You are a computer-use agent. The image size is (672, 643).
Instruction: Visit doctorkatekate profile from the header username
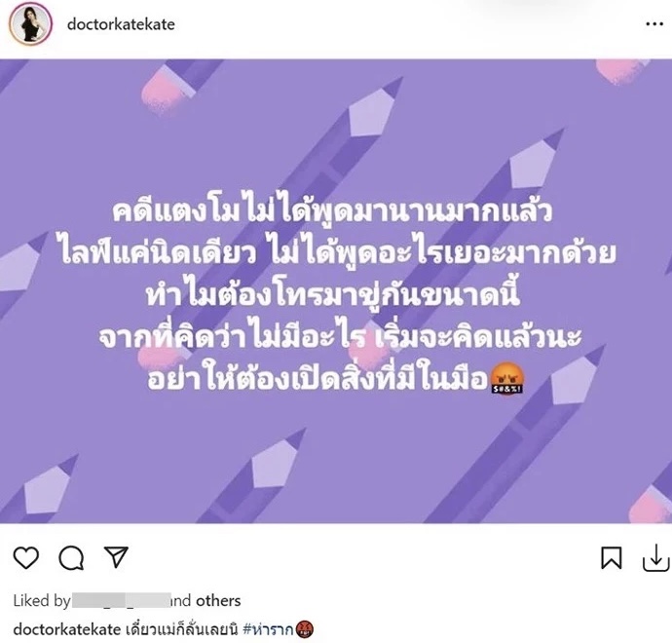(x=121, y=24)
